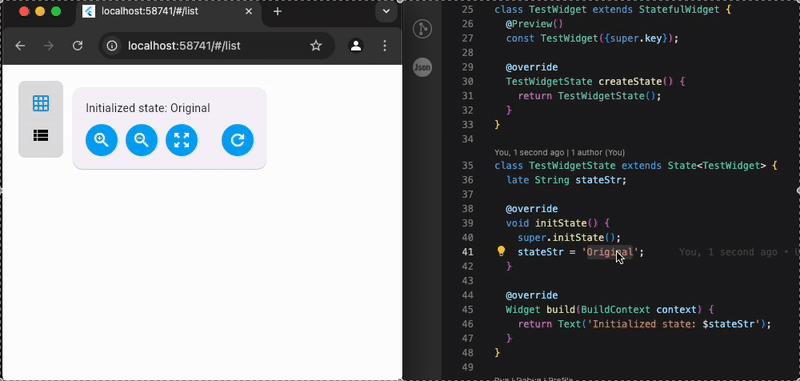Switch preview to list view layout
The height and width of the screenshot is (381, 800).
pyautogui.click(x=41, y=135)
